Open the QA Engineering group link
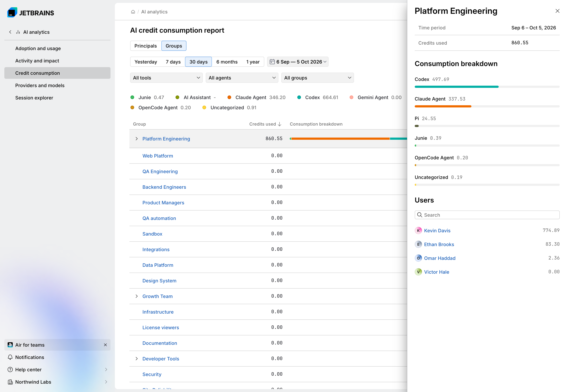Image resolution: width=567 pixels, height=392 pixels. (x=160, y=171)
